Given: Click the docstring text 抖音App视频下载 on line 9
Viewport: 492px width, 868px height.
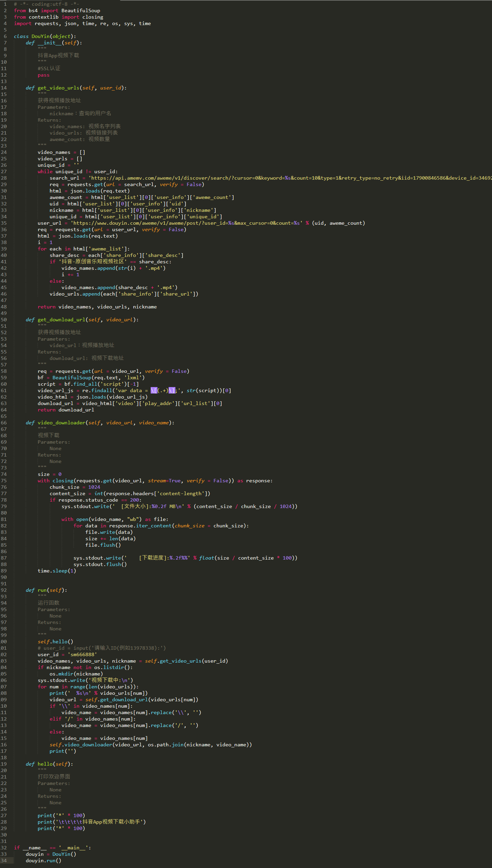Looking at the screenshot, I should 58,56.
